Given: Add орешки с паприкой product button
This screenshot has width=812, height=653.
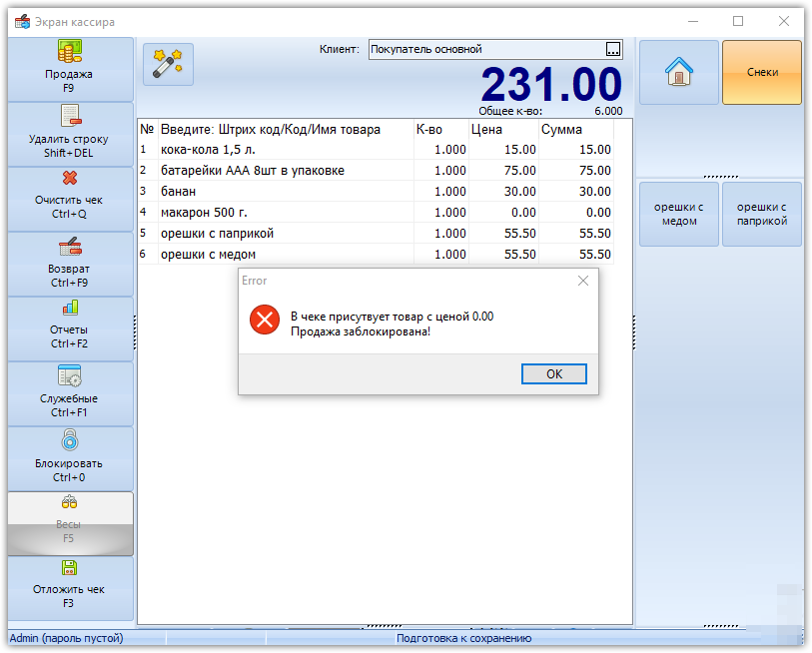Looking at the screenshot, I should [762, 214].
